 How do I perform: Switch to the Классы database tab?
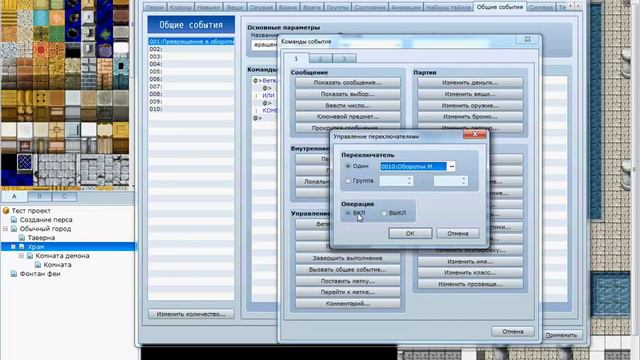(180, 7)
